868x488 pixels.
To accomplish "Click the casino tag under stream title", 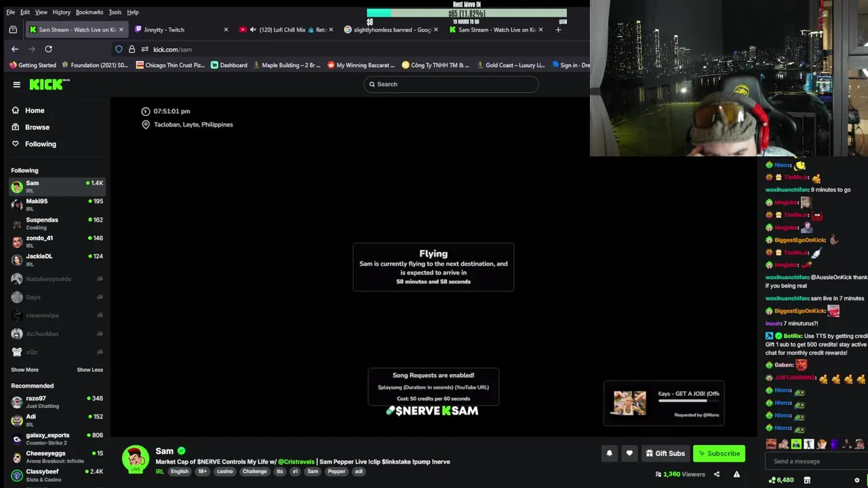I will coord(224,472).
